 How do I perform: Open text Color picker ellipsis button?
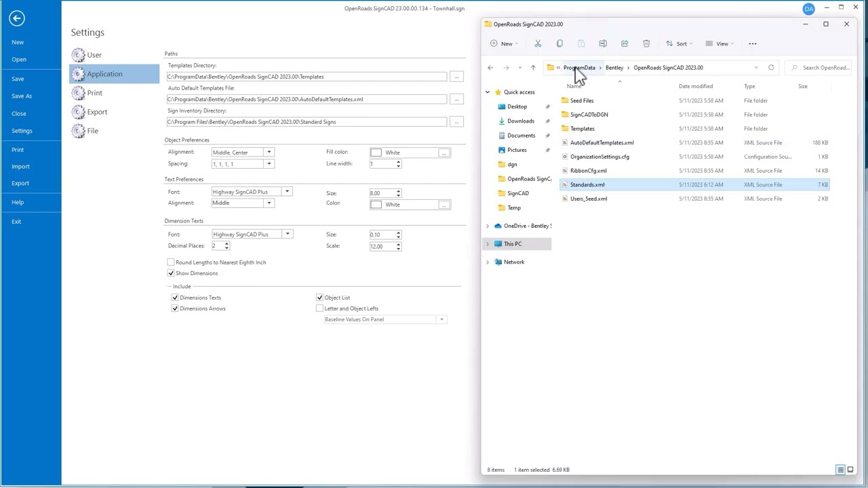click(443, 205)
